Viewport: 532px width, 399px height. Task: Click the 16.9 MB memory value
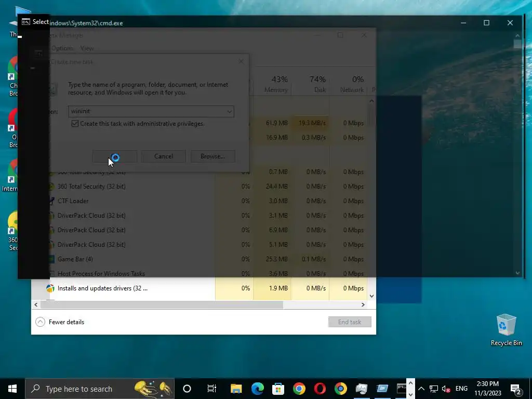click(x=277, y=137)
